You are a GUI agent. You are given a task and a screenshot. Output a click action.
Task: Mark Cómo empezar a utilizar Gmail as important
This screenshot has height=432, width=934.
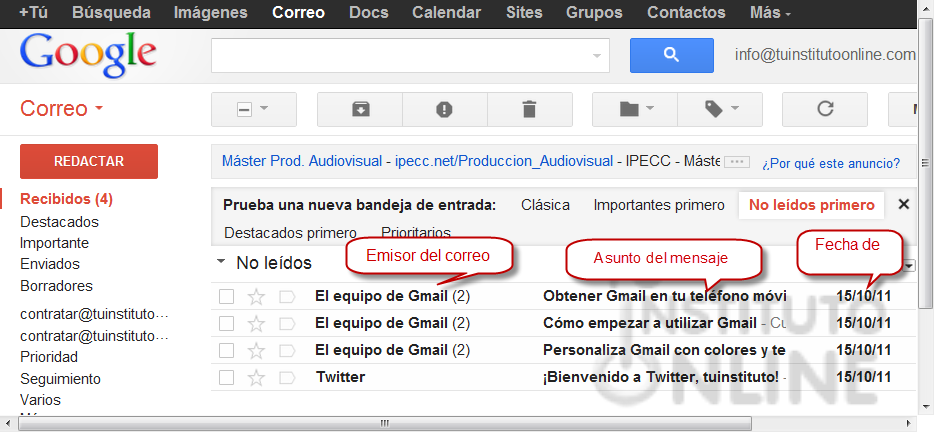click(x=287, y=324)
